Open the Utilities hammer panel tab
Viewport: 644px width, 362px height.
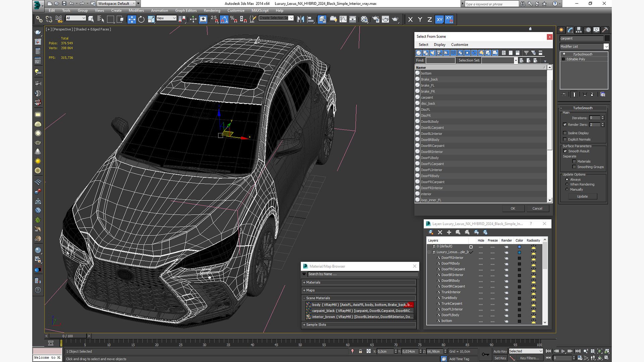(x=605, y=30)
